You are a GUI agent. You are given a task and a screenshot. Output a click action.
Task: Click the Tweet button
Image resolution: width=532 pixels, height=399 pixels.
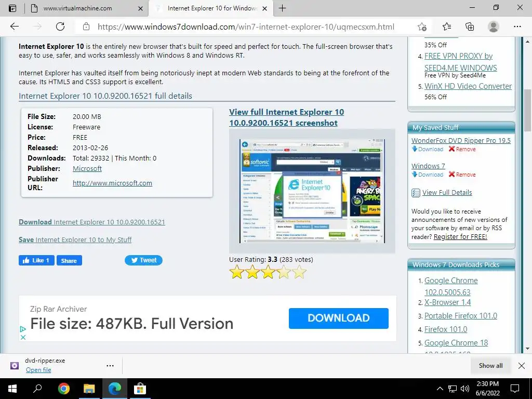point(143,260)
